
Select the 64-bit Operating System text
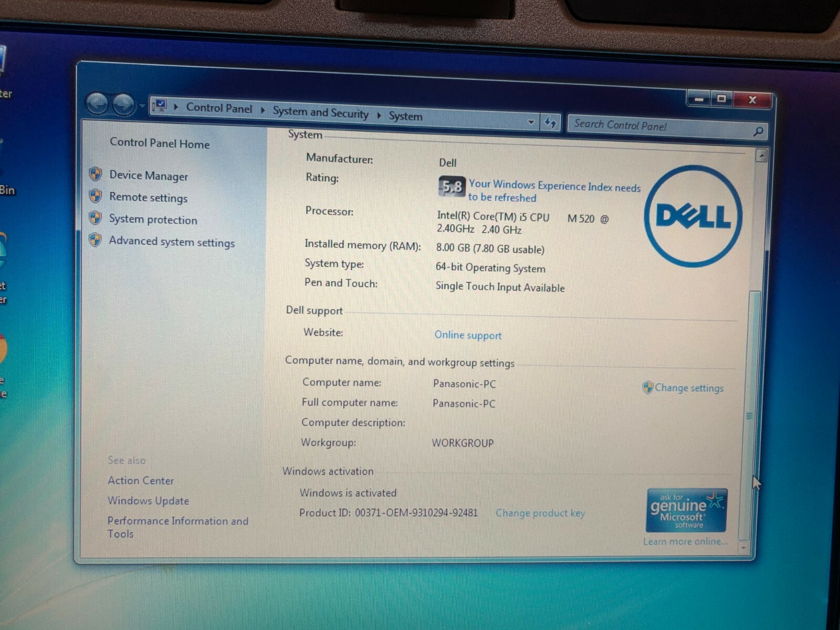pos(490,268)
